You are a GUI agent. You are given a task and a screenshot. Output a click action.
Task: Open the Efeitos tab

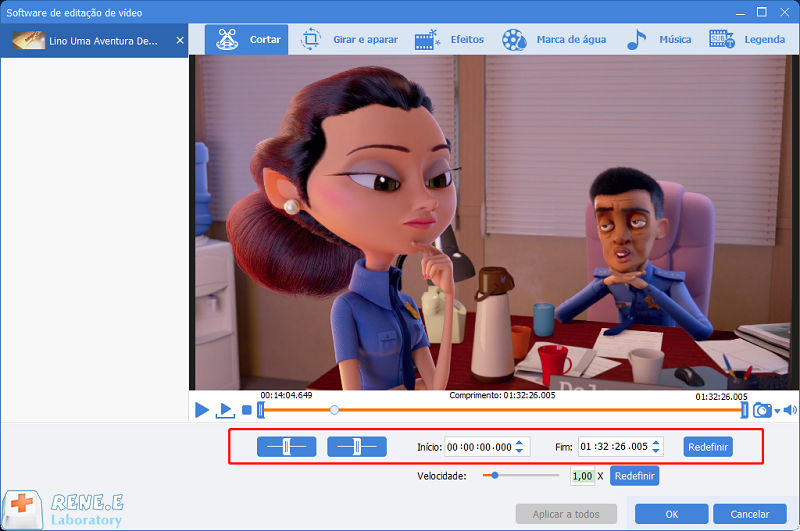[x=449, y=39]
